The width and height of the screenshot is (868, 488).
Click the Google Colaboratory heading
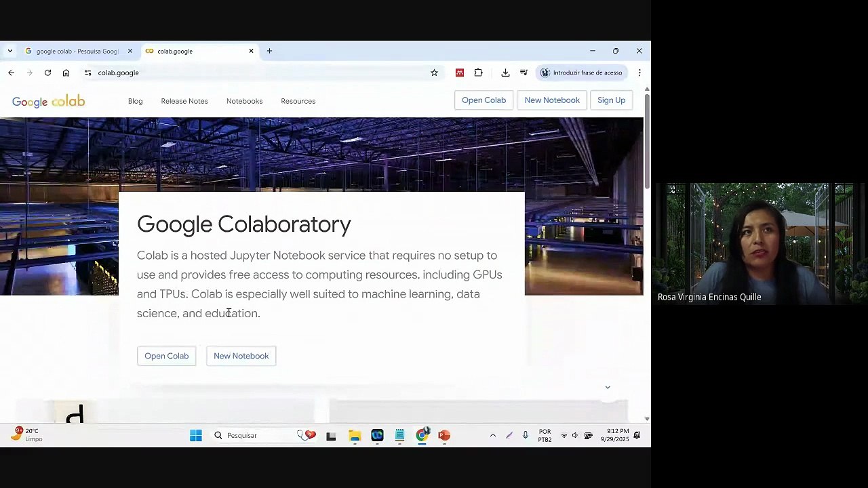[244, 224]
